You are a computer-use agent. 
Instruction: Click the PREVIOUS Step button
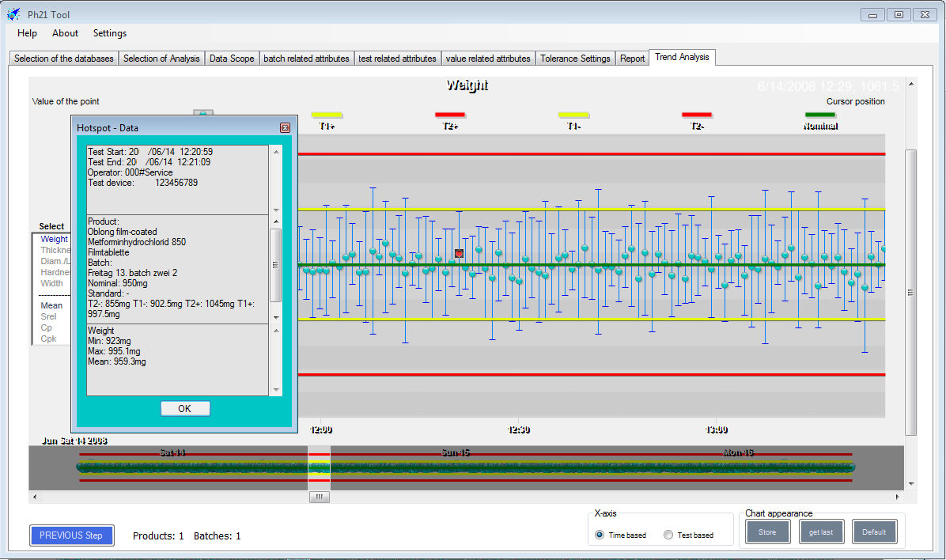tap(71, 535)
